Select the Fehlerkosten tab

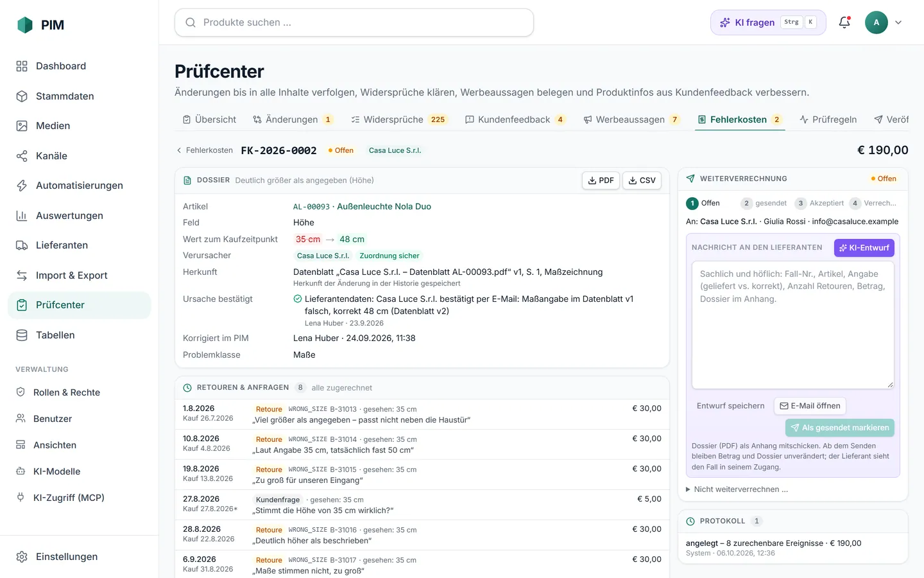(740, 119)
